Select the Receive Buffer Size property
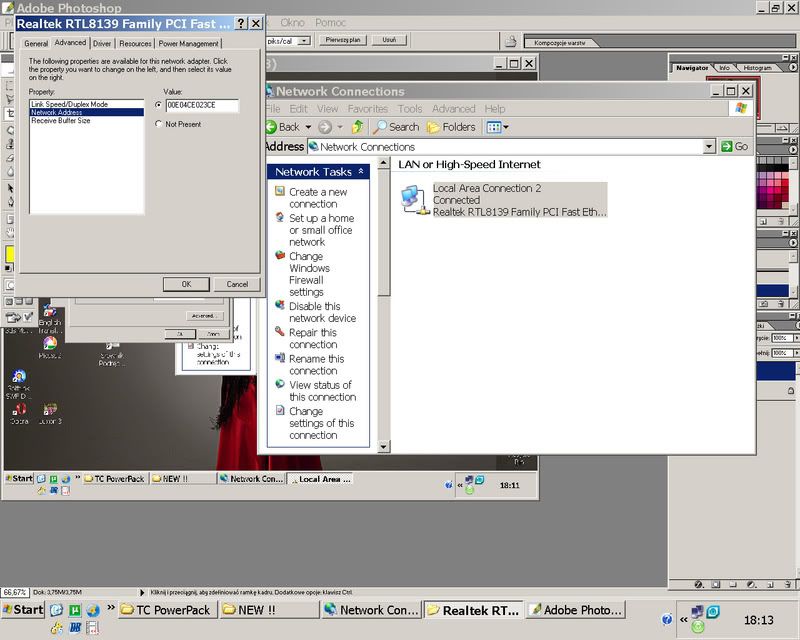This screenshot has height=640, width=800. 87,121
